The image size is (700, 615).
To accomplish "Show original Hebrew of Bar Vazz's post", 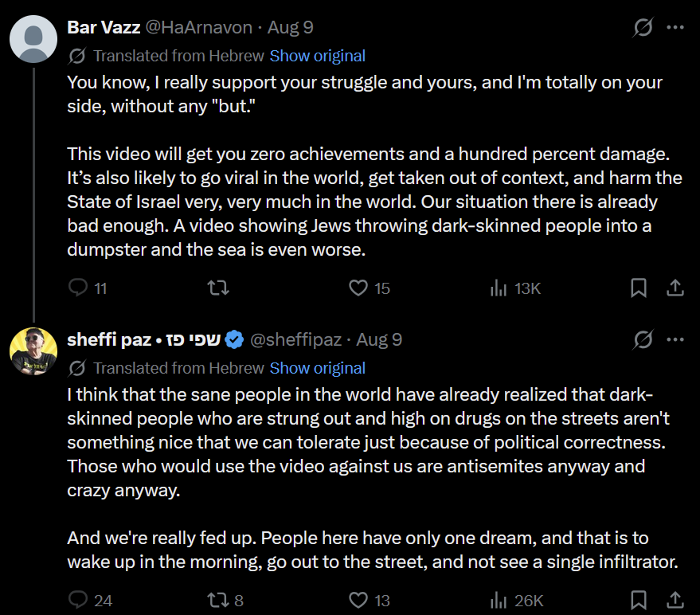I will (x=318, y=56).
